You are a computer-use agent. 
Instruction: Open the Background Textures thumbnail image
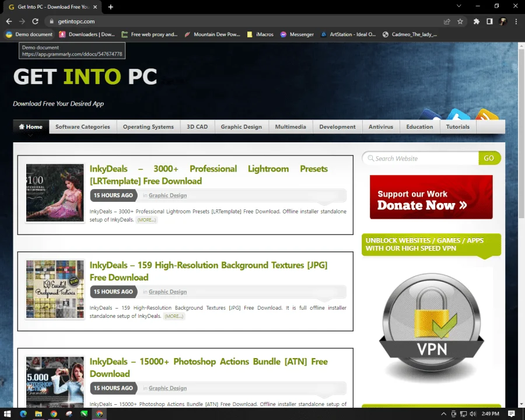55,289
